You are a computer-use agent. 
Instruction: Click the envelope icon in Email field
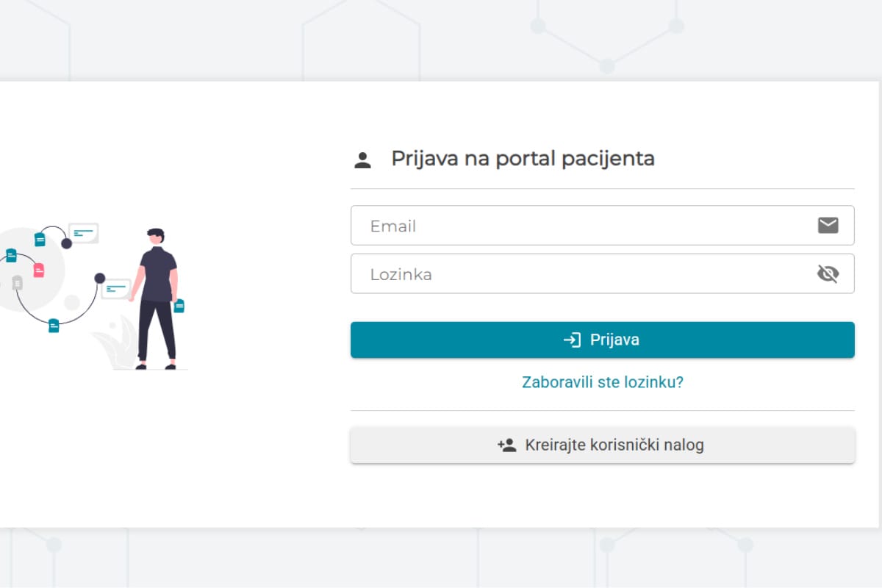(x=828, y=225)
